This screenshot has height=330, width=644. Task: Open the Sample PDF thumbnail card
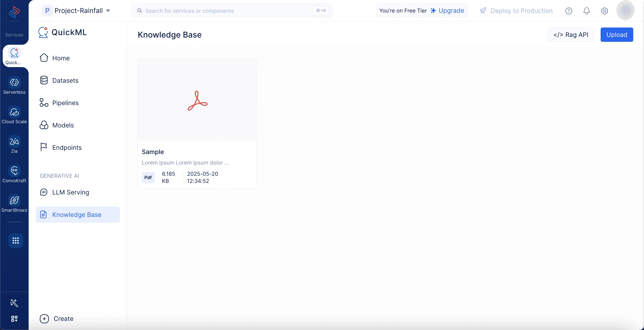(197, 124)
